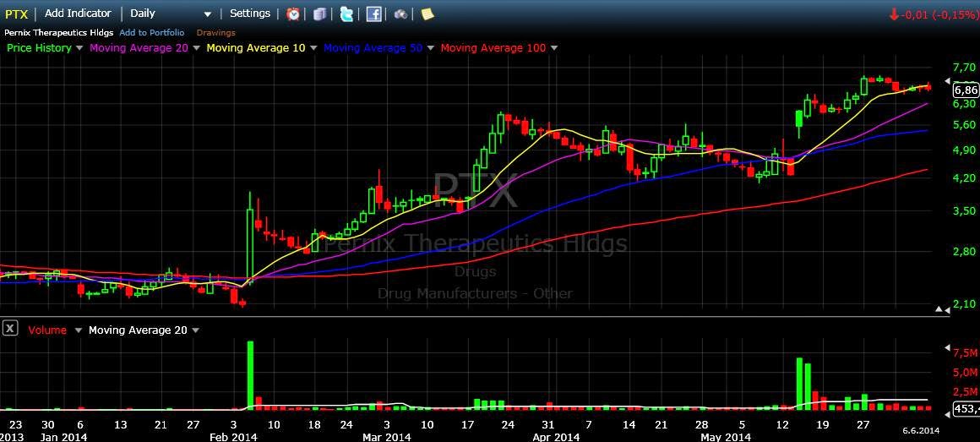Click the volume value box showing 453

pyautogui.click(x=966, y=410)
